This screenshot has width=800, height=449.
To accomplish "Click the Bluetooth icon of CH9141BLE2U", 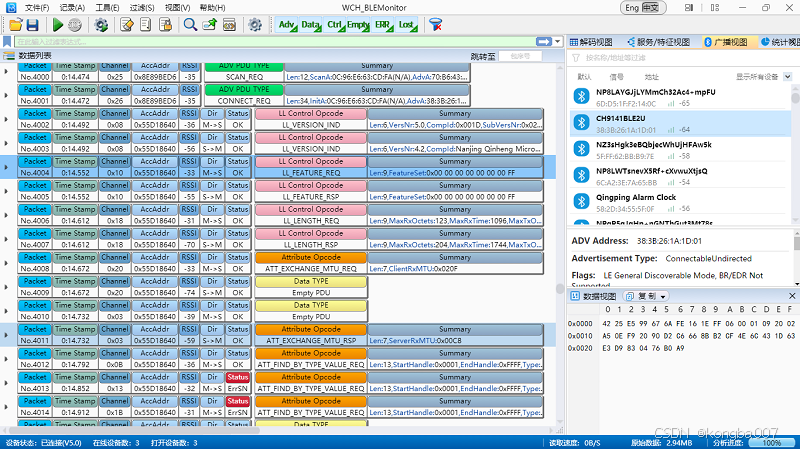I will [582, 123].
